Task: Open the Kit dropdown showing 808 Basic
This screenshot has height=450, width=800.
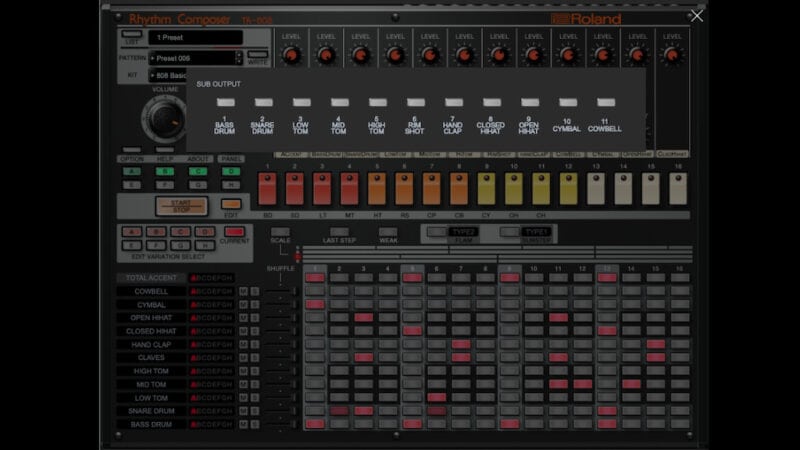Action: coord(168,76)
